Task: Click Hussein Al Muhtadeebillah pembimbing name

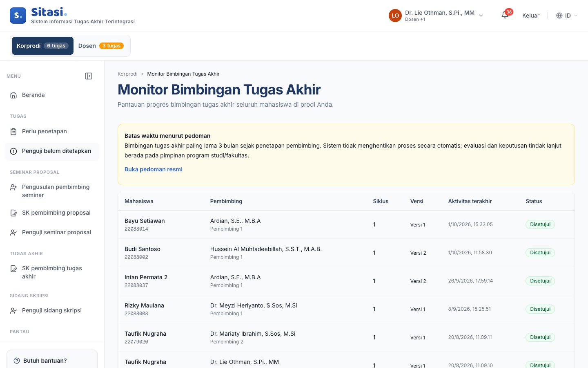Action: [x=266, y=249]
